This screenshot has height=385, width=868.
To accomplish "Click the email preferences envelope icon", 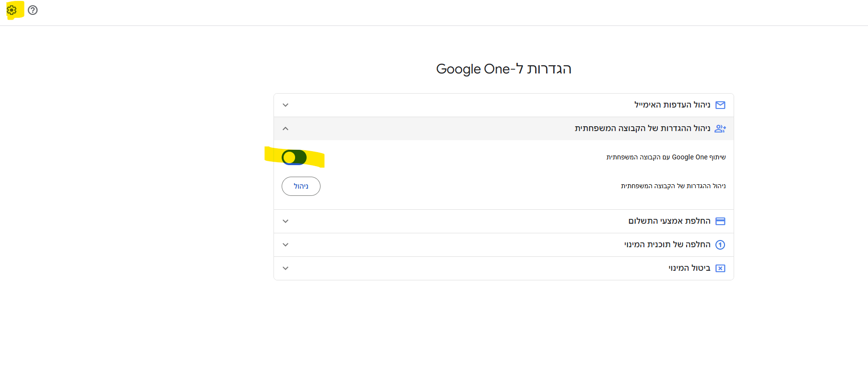I will click(x=720, y=105).
